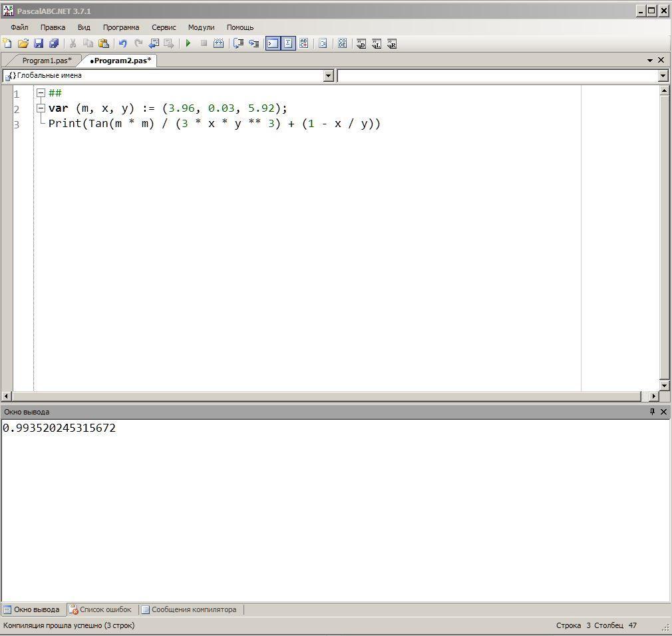
Task: Pin the output window panel
Action: (x=652, y=412)
